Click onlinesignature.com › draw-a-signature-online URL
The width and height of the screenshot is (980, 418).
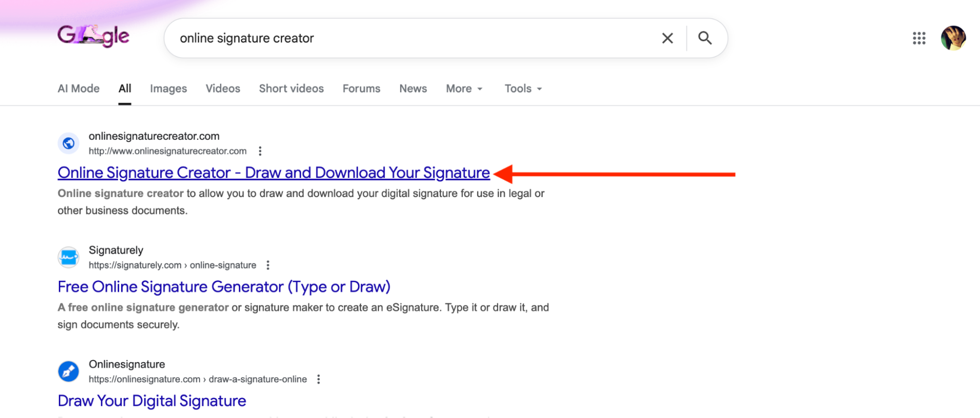tap(198, 379)
